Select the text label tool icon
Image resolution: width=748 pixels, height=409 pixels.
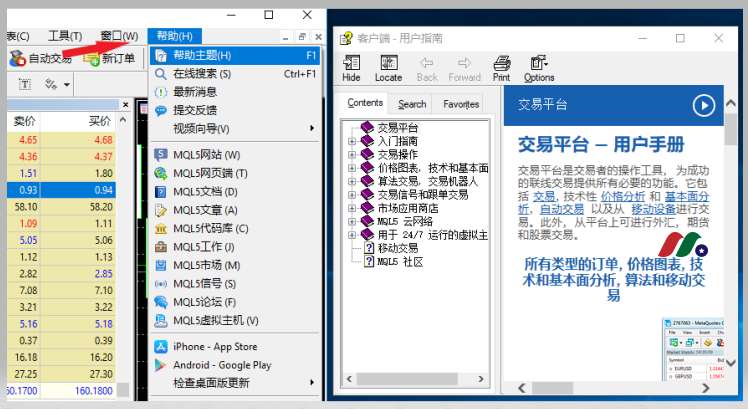point(25,84)
